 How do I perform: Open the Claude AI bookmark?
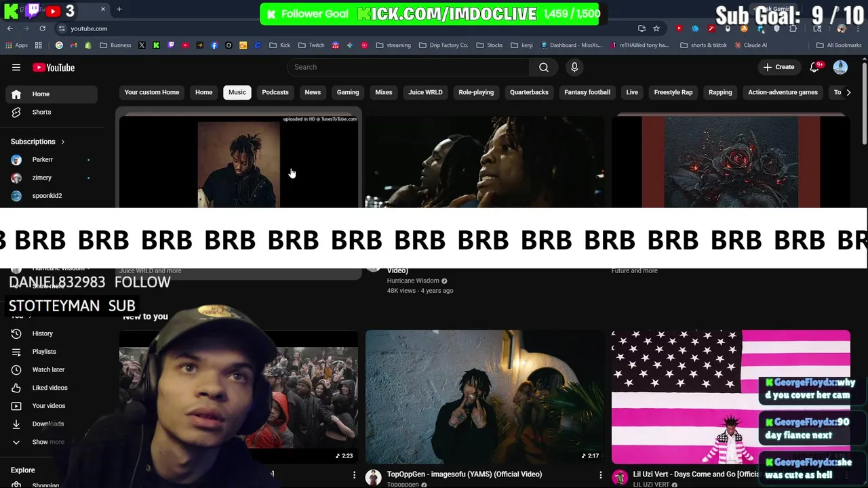[x=750, y=45]
